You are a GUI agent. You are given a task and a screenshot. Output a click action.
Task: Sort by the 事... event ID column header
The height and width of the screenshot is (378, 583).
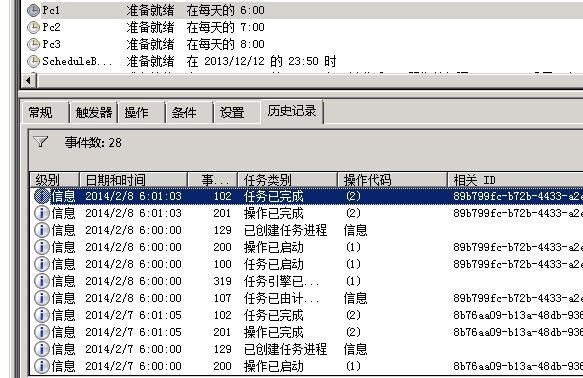213,180
